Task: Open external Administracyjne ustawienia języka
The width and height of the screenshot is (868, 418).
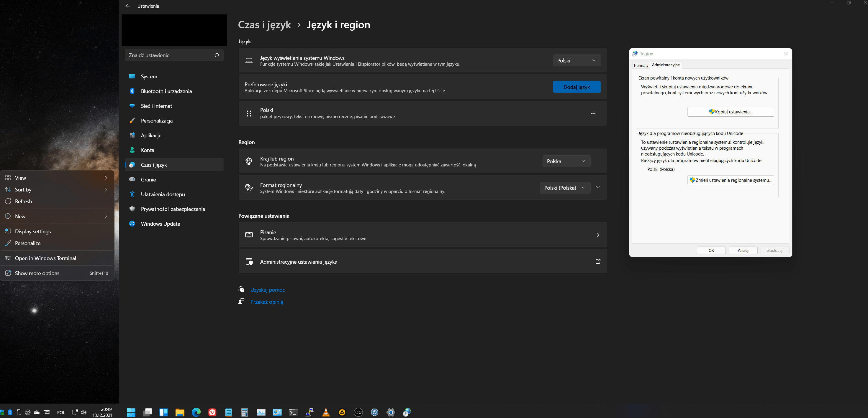Action: click(x=598, y=262)
